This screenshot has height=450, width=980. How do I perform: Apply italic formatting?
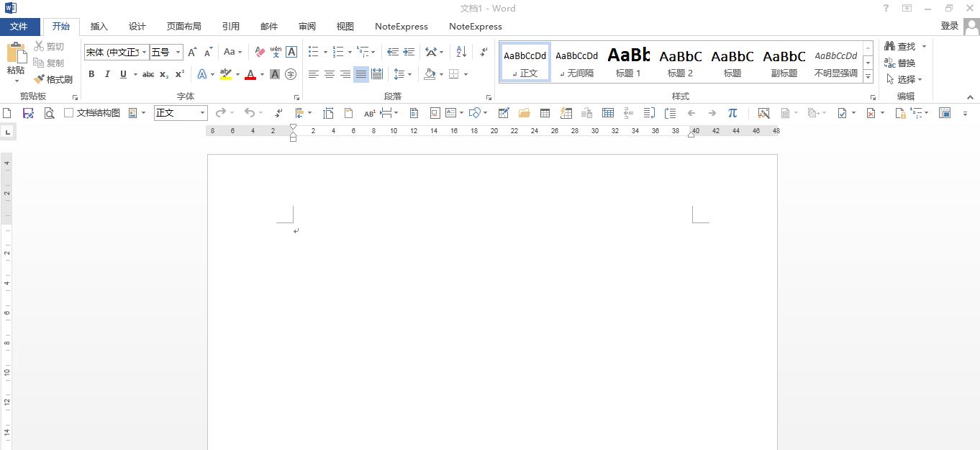(107, 74)
